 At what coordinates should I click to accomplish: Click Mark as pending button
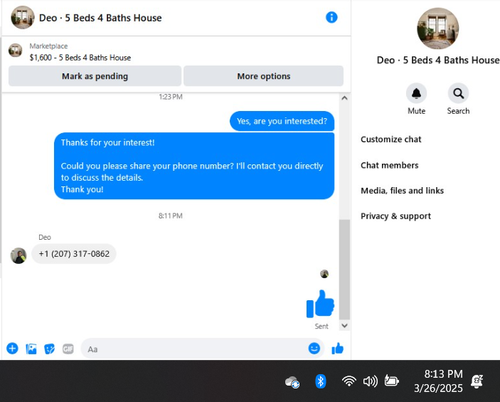click(95, 76)
